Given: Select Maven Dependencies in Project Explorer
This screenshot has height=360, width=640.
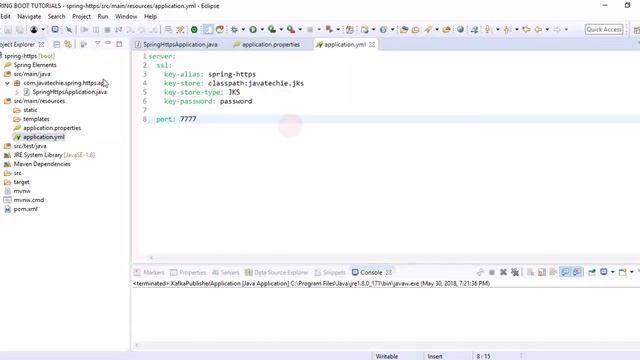Looking at the screenshot, I should (42, 164).
